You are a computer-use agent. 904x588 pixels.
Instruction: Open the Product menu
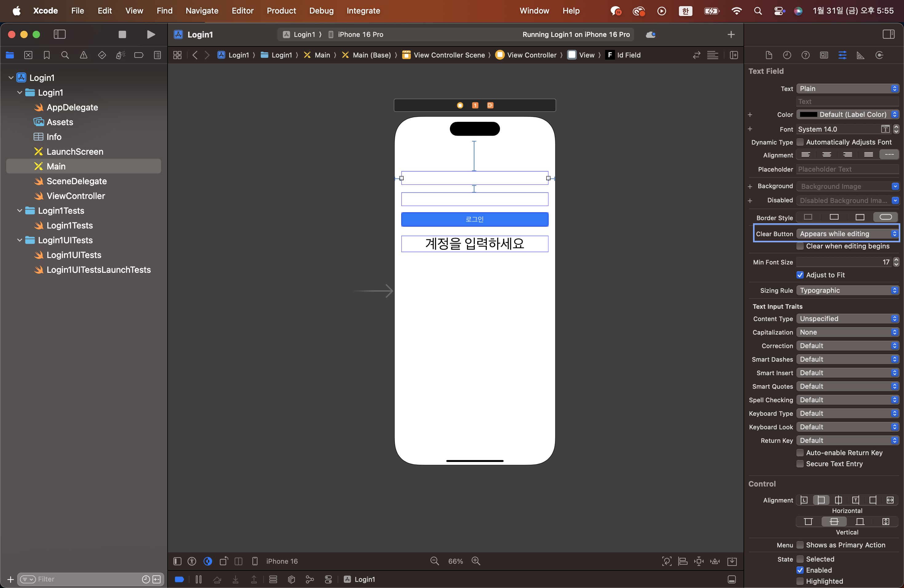281,11
